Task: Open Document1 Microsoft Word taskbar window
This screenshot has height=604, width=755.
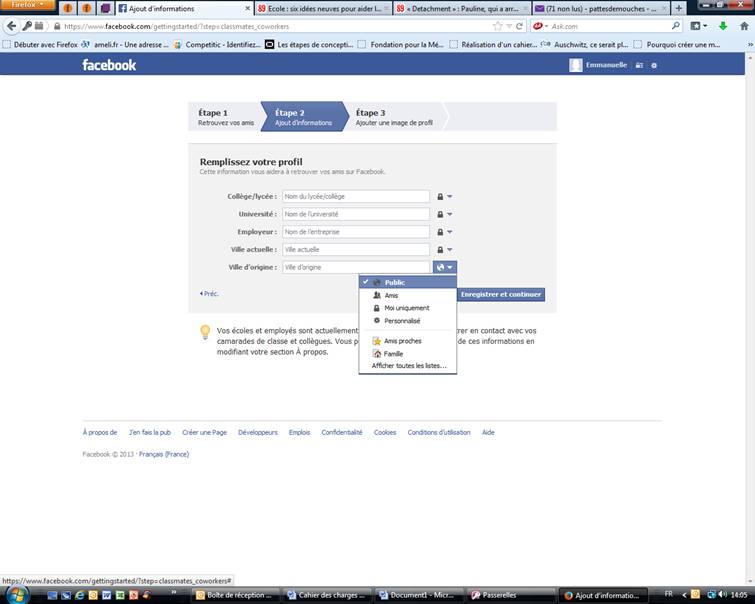Action: [x=417, y=595]
